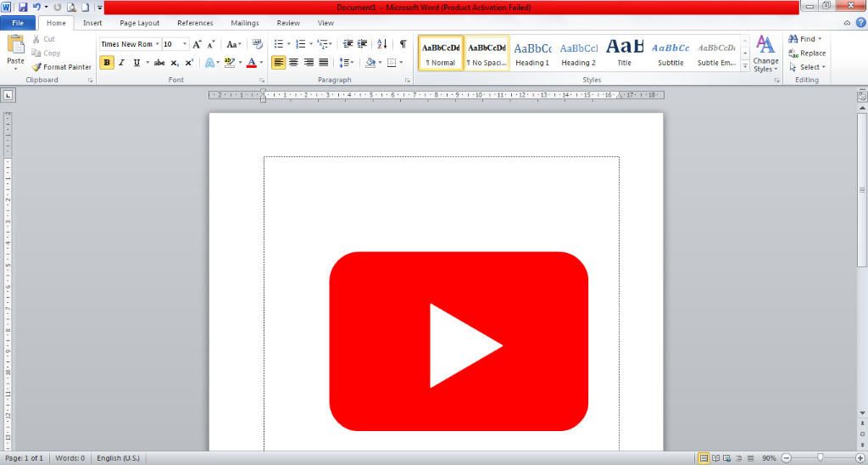Image resolution: width=868 pixels, height=465 pixels.
Task: Shrink font size with the small A icon
Action: (x=211, y=44)
